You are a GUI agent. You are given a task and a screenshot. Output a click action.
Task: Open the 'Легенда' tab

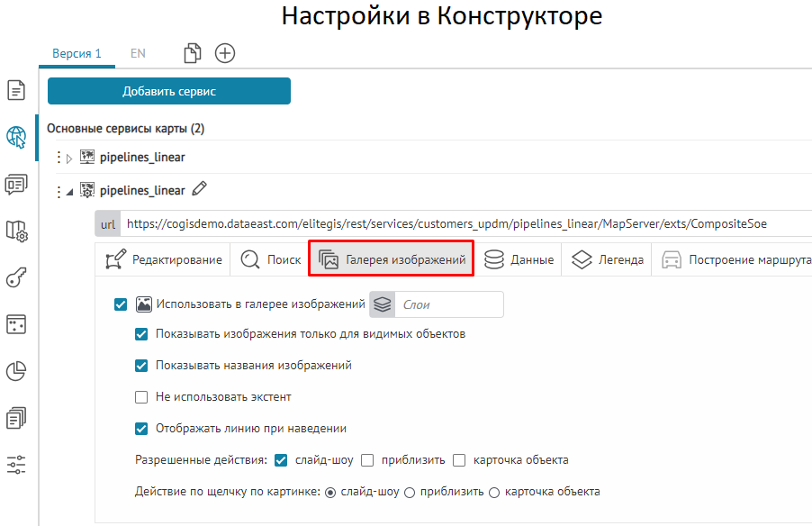point(609,259)
